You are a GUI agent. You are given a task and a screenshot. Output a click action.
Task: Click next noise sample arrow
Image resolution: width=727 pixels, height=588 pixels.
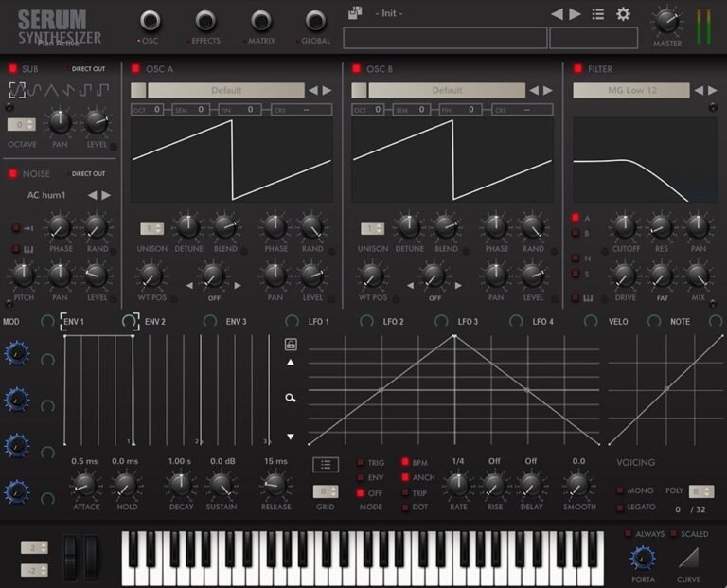106,195
